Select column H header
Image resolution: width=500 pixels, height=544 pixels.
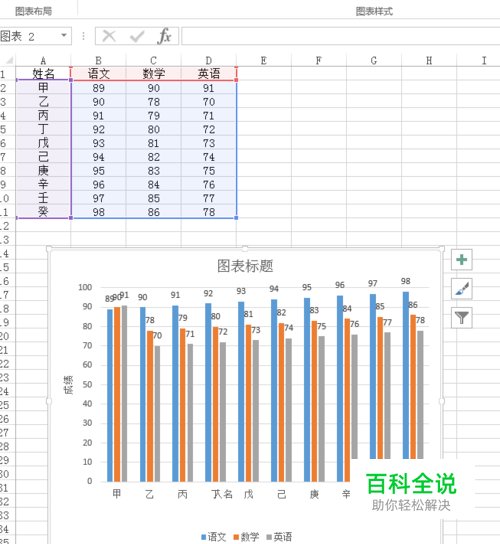click(x=429, y=60)
